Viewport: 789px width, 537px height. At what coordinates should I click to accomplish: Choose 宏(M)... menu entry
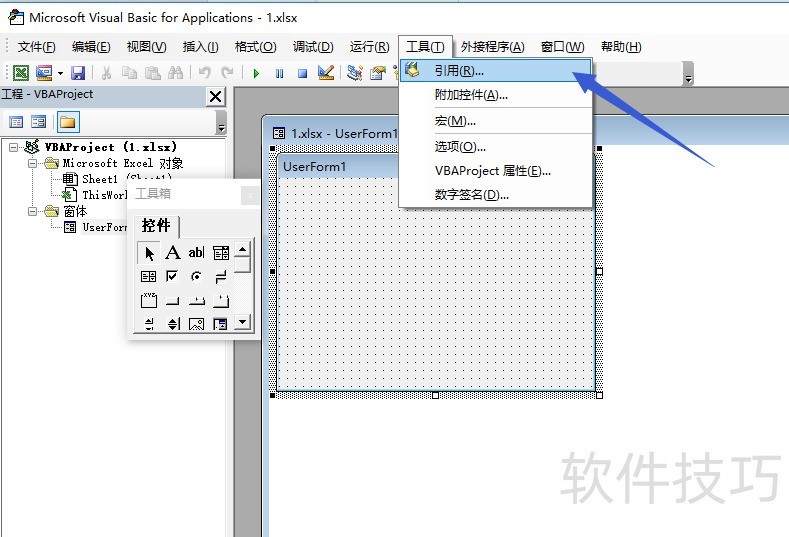click(496, 121)
